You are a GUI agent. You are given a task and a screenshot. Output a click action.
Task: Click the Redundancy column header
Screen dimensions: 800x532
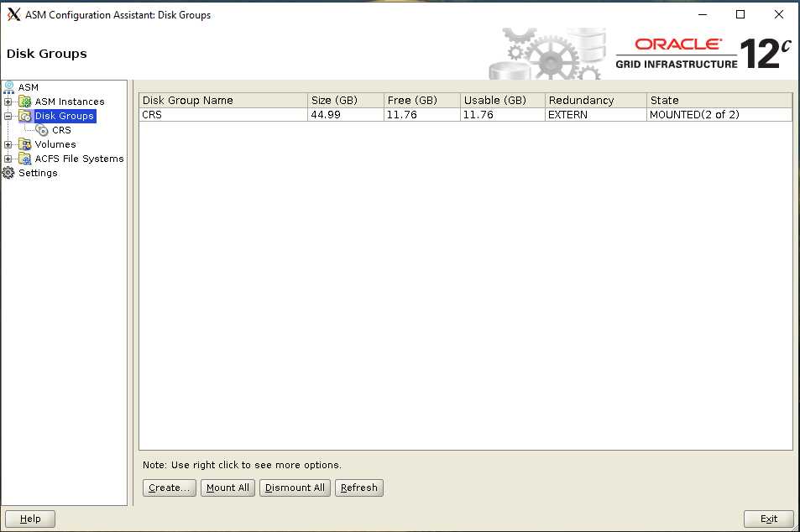(596, 100)
